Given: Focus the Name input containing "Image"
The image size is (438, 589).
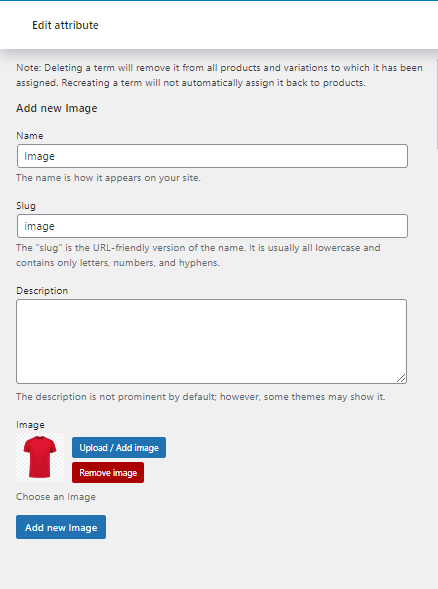Looking at the screenshot, I should click(212, 156).
